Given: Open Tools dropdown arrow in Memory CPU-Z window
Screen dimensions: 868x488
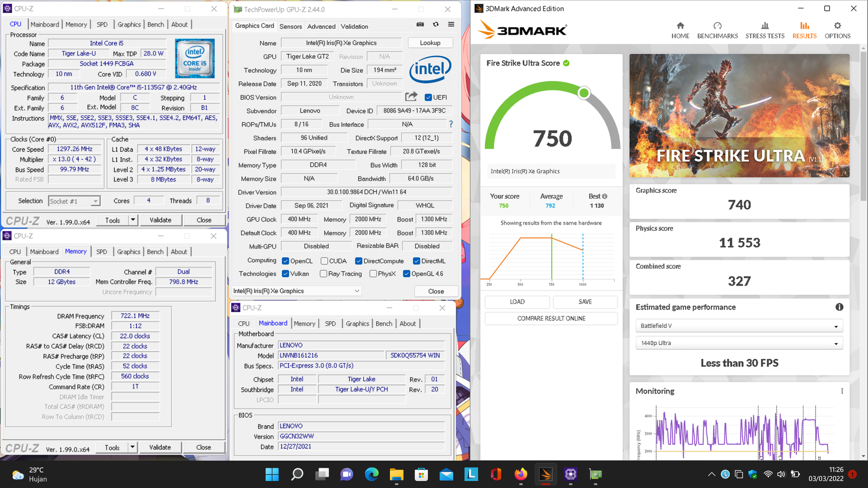Looking at the screenshot, I should [132, 447].
